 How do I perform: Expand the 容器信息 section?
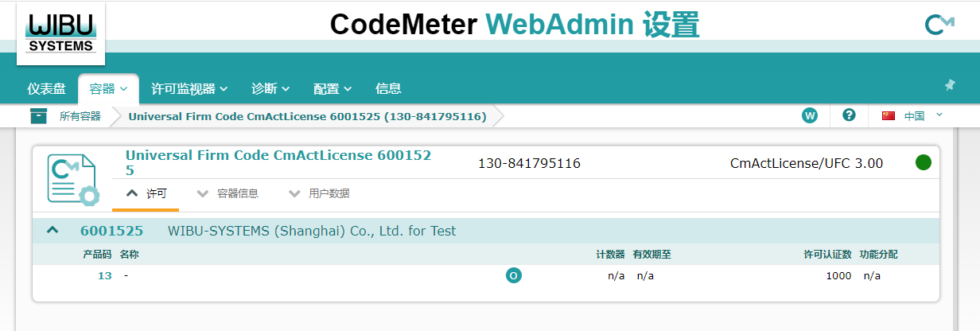[228, 193]
